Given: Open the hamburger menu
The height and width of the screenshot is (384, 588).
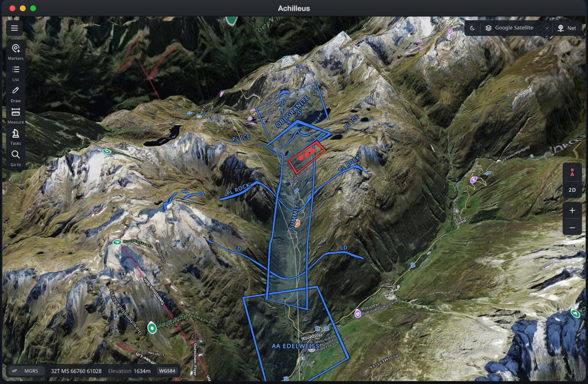Looking at the screenshot, I should tap(14, 28).
